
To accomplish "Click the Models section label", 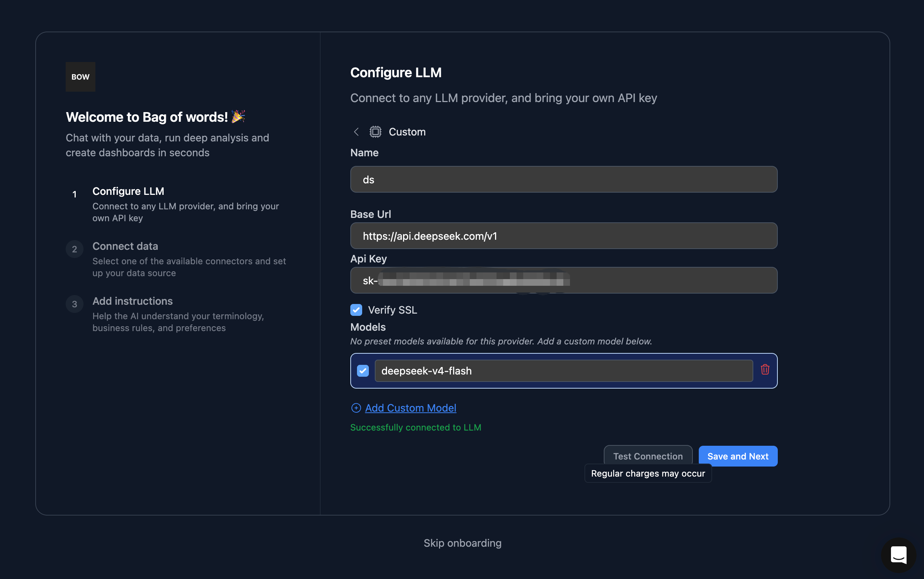I will click(368, 327).
